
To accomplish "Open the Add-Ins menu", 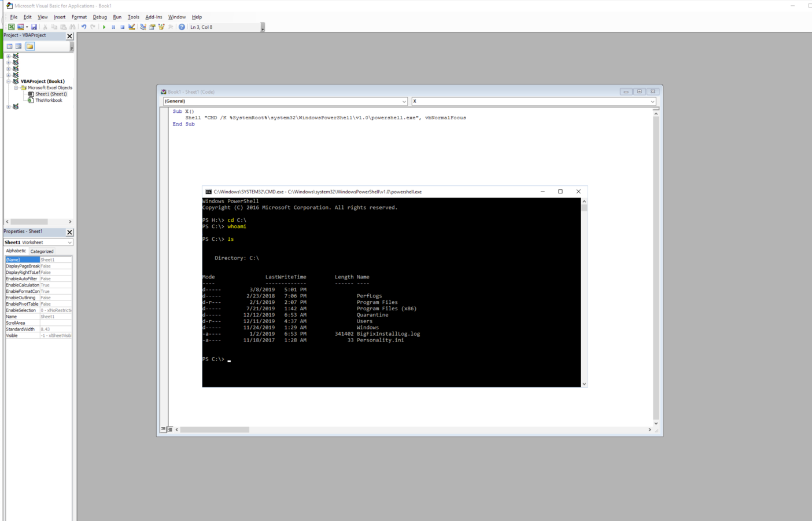I will (154, 17).
